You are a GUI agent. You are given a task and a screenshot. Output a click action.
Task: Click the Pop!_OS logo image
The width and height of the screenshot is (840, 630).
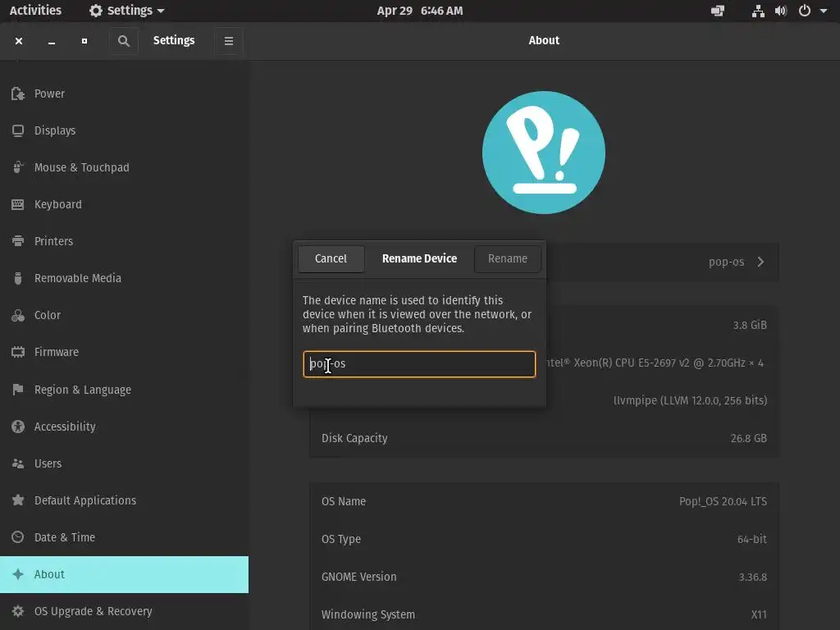pos(544,153)
